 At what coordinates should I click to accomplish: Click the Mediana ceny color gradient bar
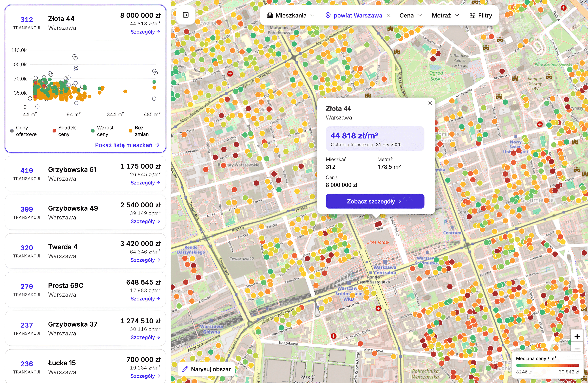click(547, 365)
